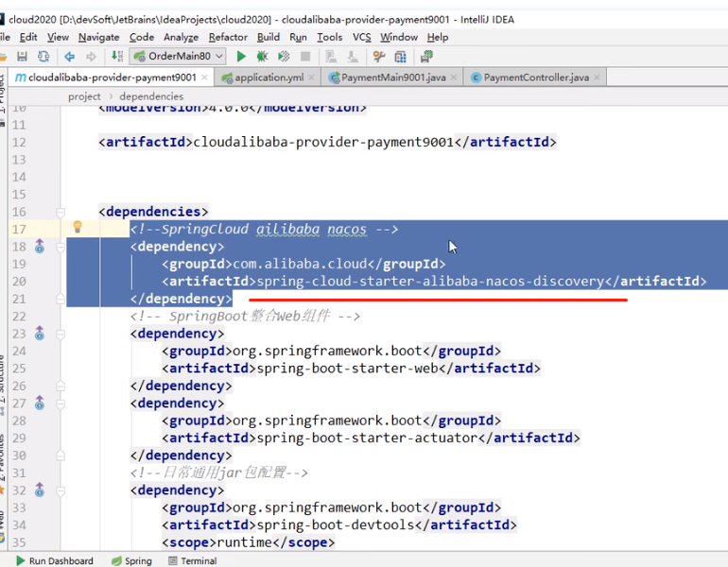Click the Stop square icon
This screenshot has height=567, width=728.
[305, 57]
